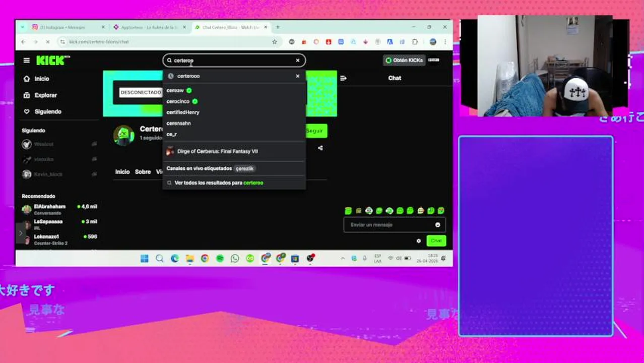Choose the "ce_r" suggestion
This screenshot has width=644, height=363.
(x=171, y=134)
